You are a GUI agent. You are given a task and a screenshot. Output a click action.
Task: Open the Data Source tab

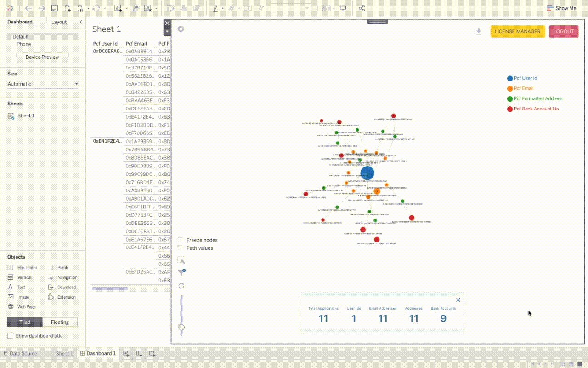point(21,353)
